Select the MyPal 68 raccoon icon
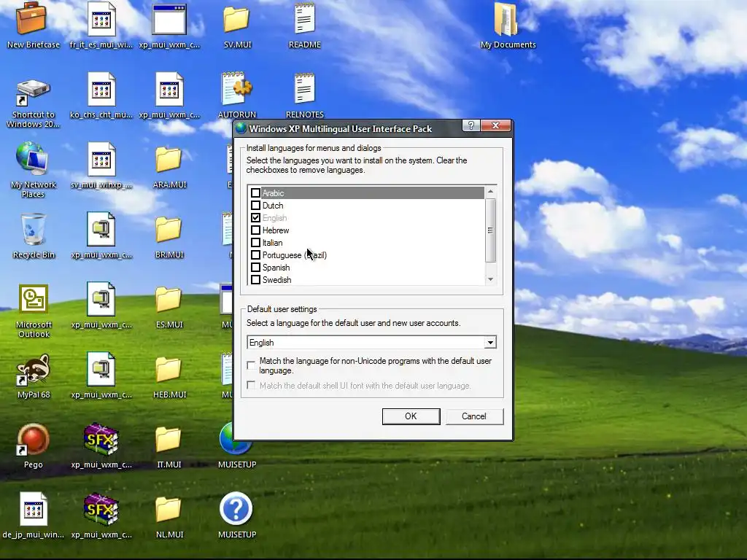The image size is (747, 560). pyautogui.click(x=32, y=370)
